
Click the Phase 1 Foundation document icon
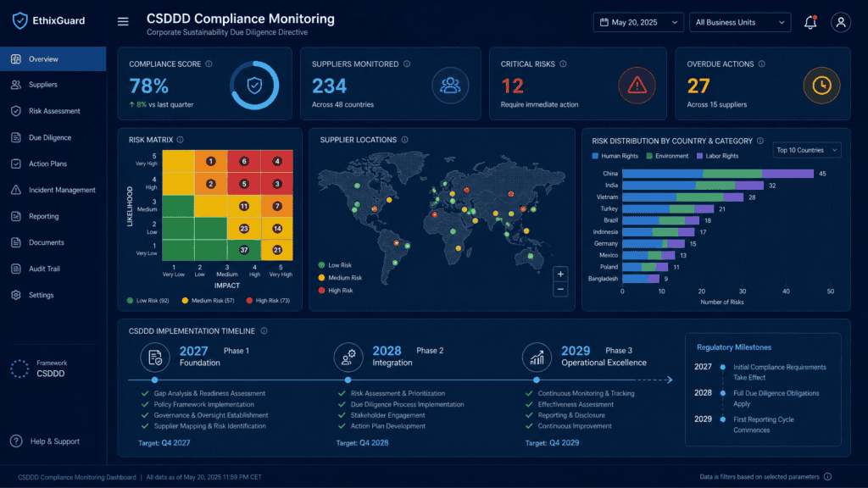pyautogui.click(x=155, y=358)
